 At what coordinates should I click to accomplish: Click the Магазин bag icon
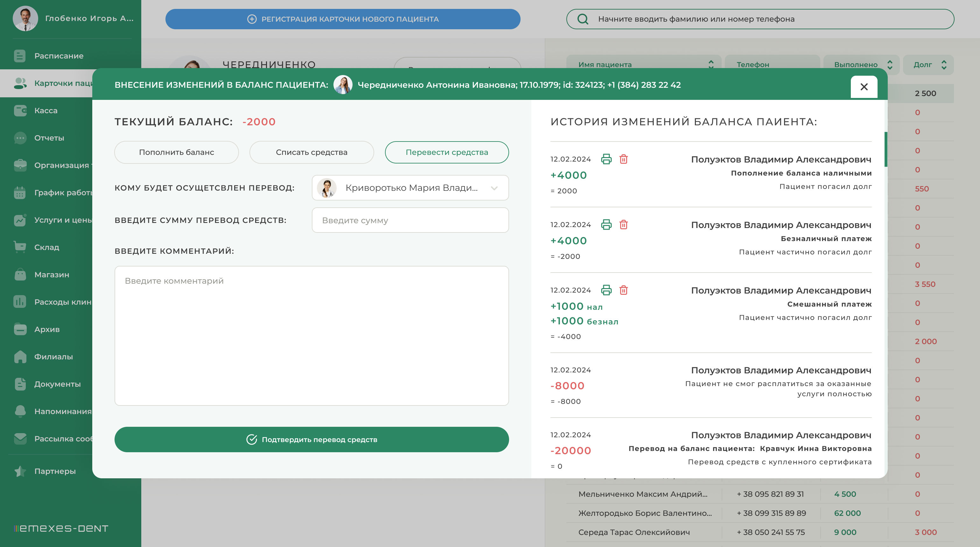pyautogui.click(x=20, y=274)
